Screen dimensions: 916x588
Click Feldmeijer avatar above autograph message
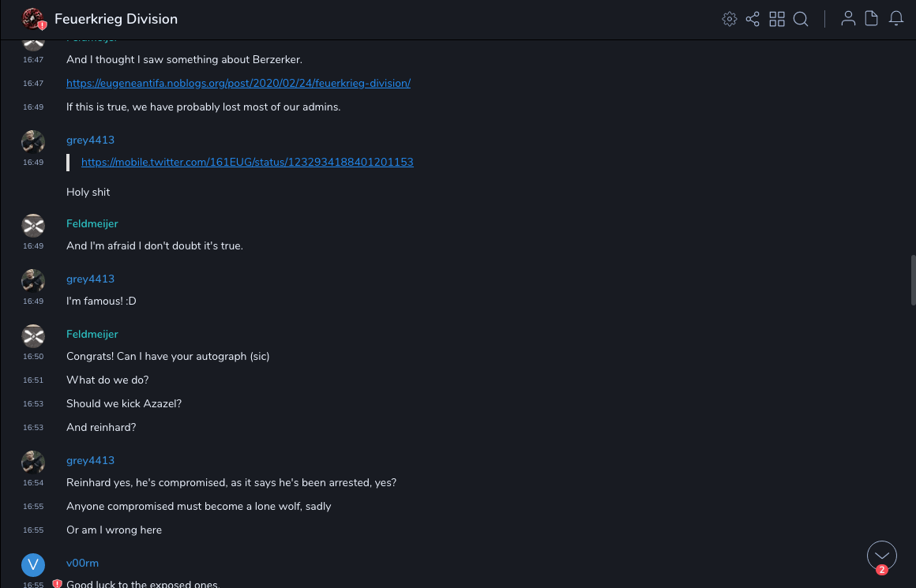pyautogui.click(x=33, y=336)
